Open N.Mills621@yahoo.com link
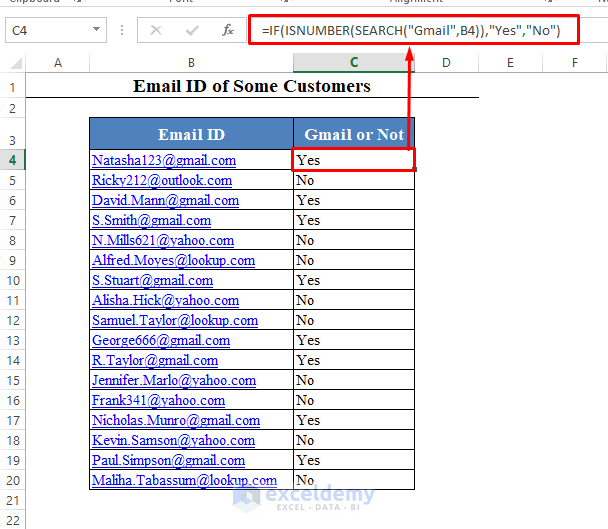The width and height of the screenshot is (608, 529). tap(163, 240)
